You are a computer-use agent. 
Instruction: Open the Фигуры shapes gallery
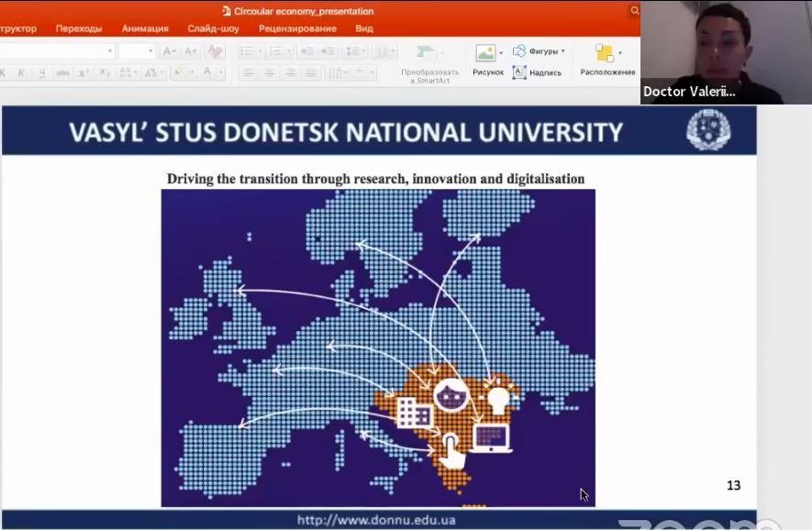pyautogui.click(x=539, y=50)
